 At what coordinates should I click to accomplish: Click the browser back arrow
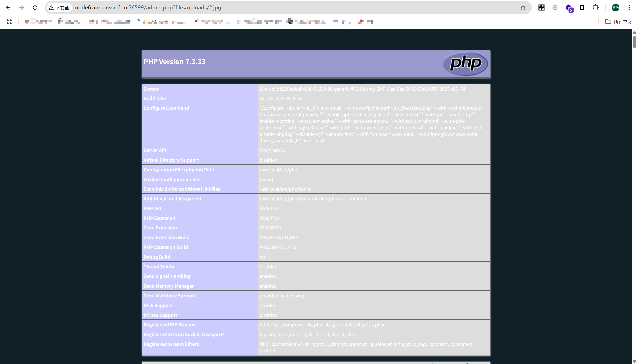tap(8, 7)
